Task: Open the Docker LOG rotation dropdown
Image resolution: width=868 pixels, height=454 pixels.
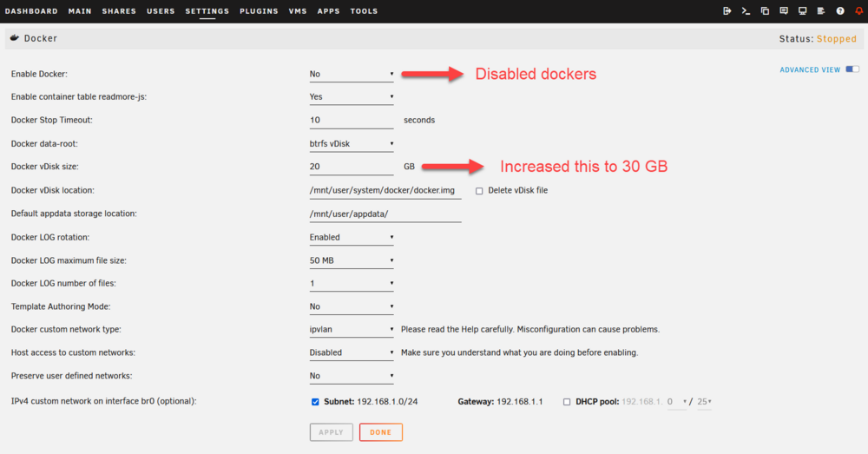Action: coord(352,238)
